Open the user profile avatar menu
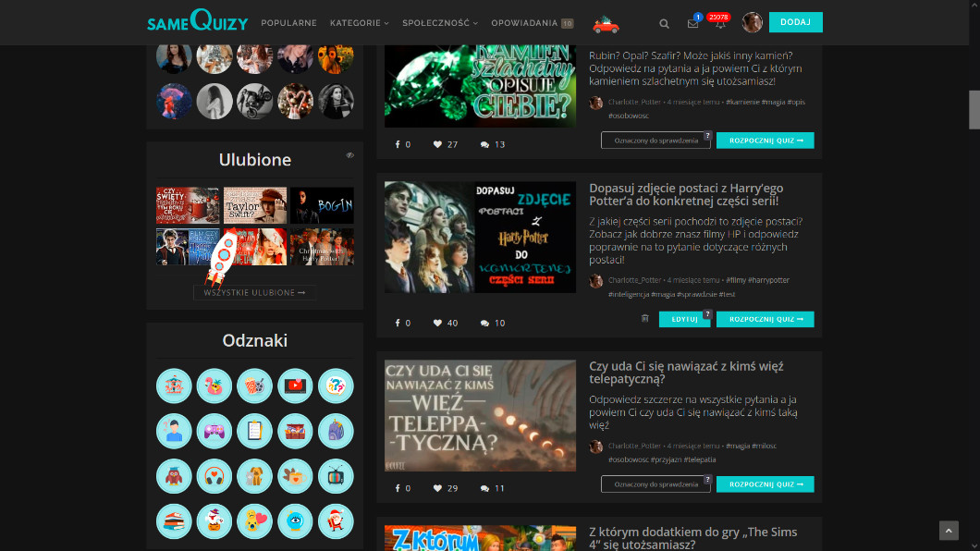This screenshot has width=980, height=551. (752, 23)
